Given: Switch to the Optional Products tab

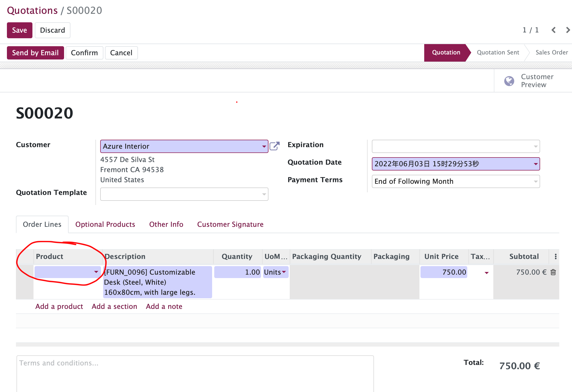Looking at the screenshot, I should pos(105,224).
